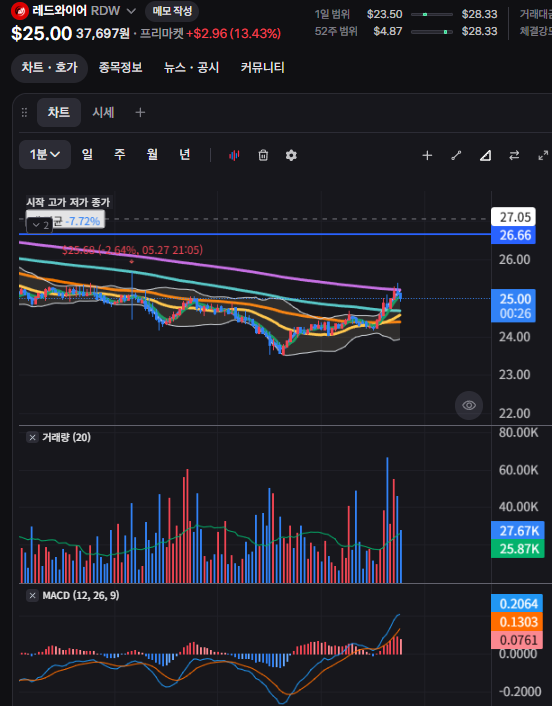Select the 주 weekly interval
Screen dimensions: 552x706
tap(120, 155)
